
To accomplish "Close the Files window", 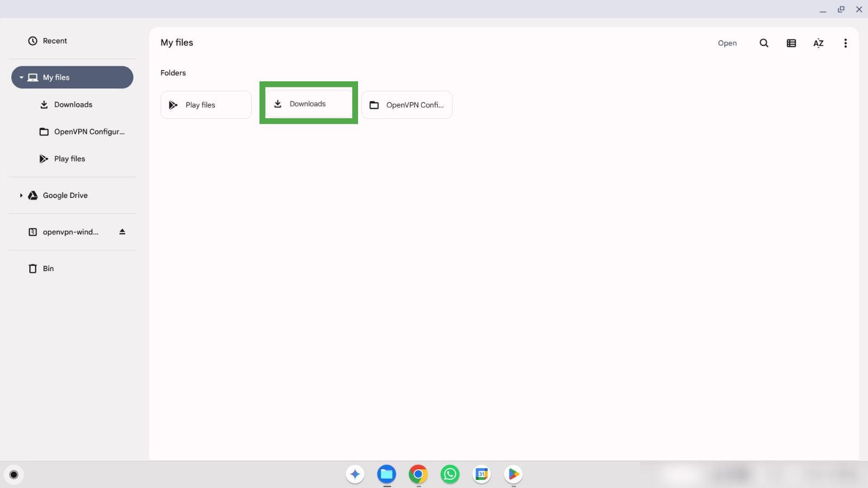I will 859,9.
